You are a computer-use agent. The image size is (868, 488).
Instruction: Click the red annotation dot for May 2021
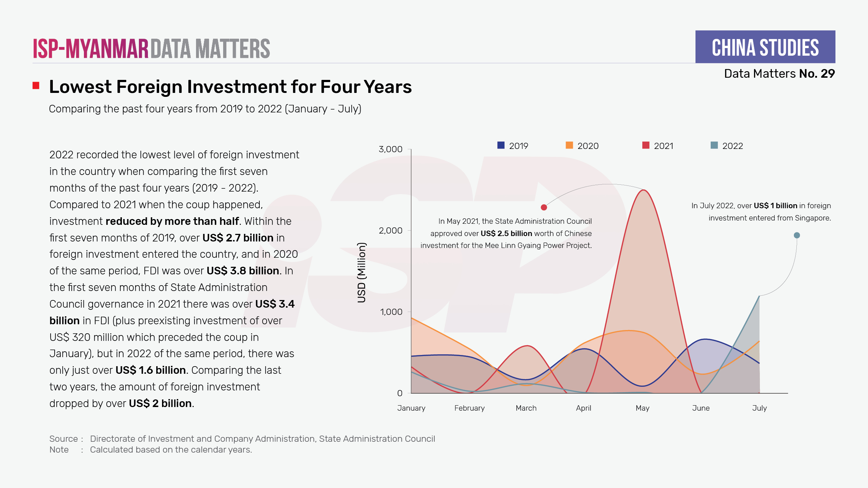tap(544, 207)
